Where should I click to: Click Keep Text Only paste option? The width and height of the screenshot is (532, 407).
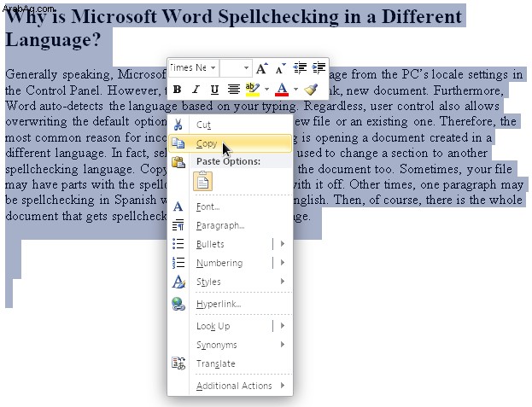pyautogui.click(x=203, y=181)
